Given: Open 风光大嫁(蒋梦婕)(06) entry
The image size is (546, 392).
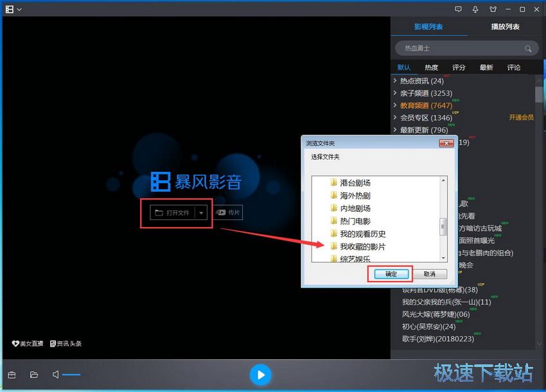Looking at the screenshot, I should [x=436, y=314].
